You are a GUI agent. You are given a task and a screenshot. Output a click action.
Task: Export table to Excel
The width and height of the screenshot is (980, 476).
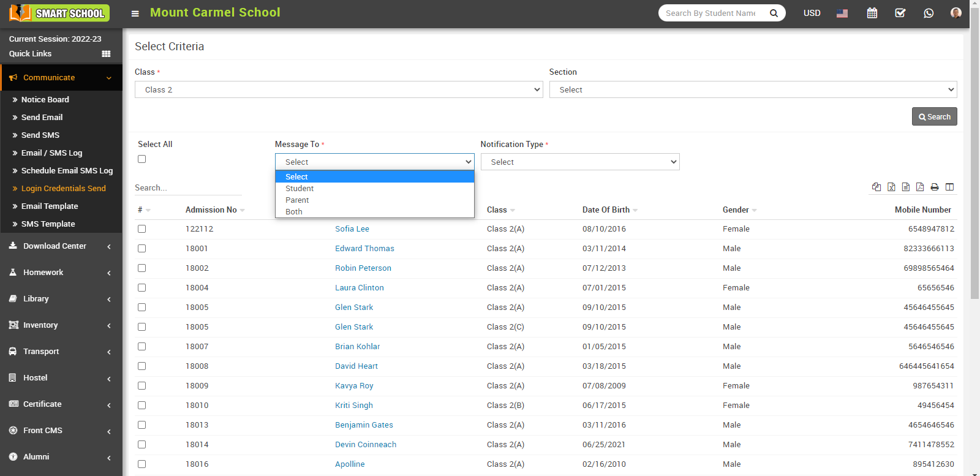click(x=891, y=187)
